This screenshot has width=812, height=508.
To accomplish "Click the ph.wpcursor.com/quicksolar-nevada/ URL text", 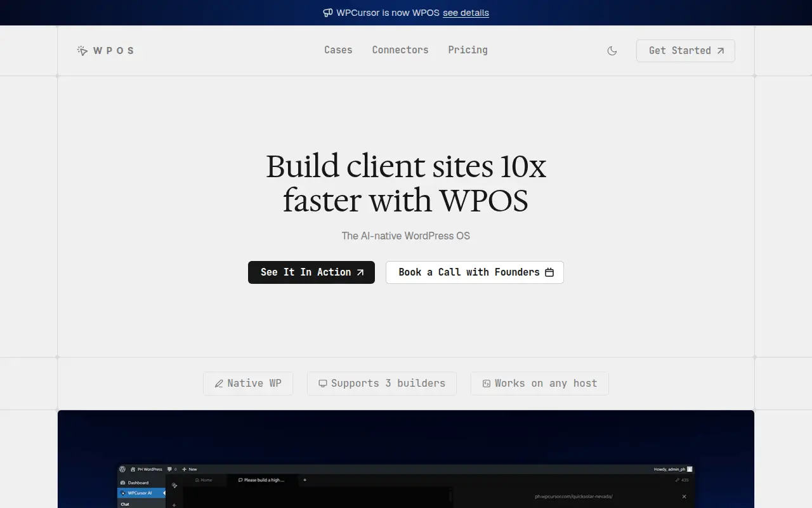I will [x=574, y=497].
